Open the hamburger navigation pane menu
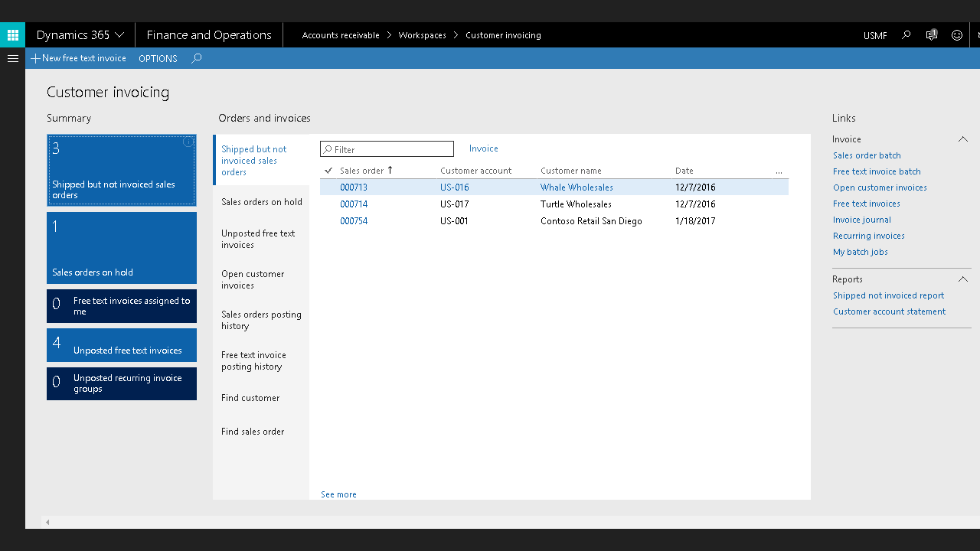980x551 pixels. click(12, 58)
